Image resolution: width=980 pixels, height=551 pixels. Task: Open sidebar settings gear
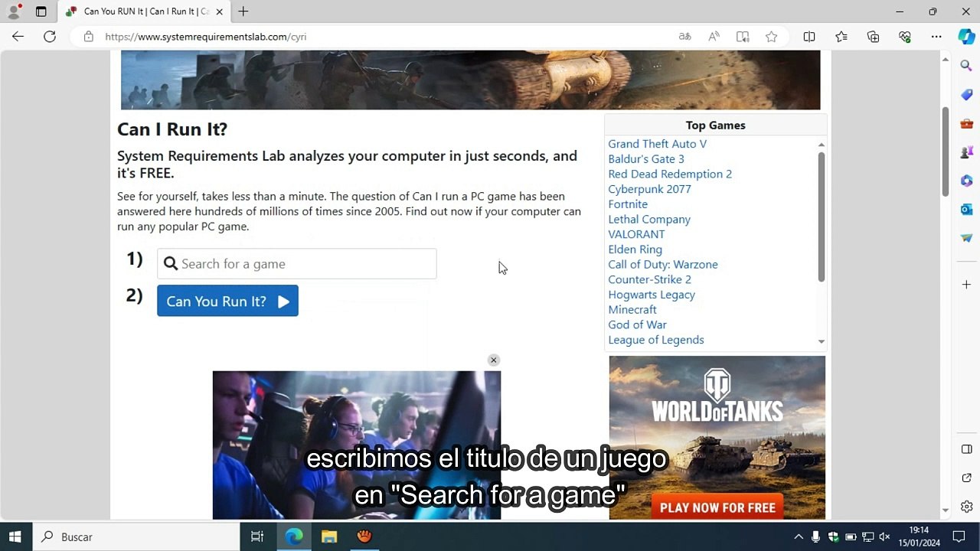(x=966, y=507)
